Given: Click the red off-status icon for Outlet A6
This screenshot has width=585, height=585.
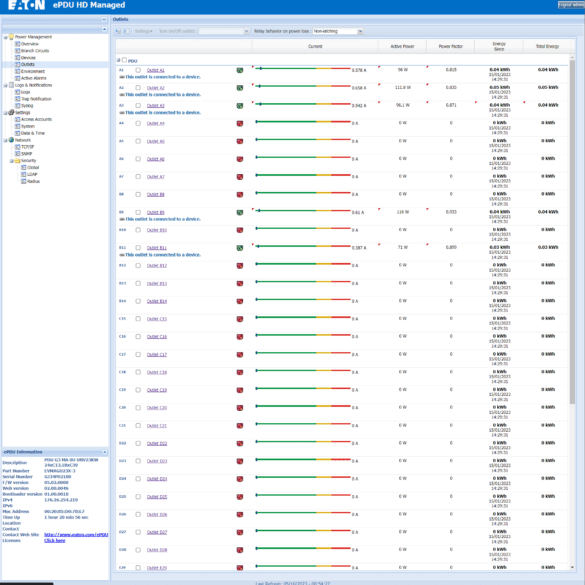Looking at the screenshot, I should pos(240,159).
